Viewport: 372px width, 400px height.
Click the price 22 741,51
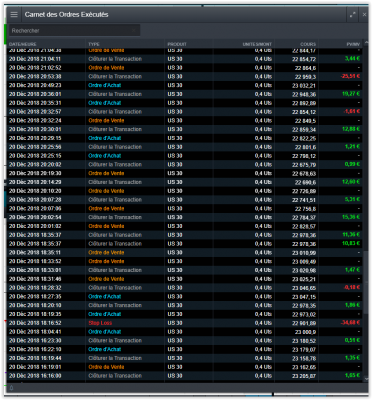(x=304, y=200)
